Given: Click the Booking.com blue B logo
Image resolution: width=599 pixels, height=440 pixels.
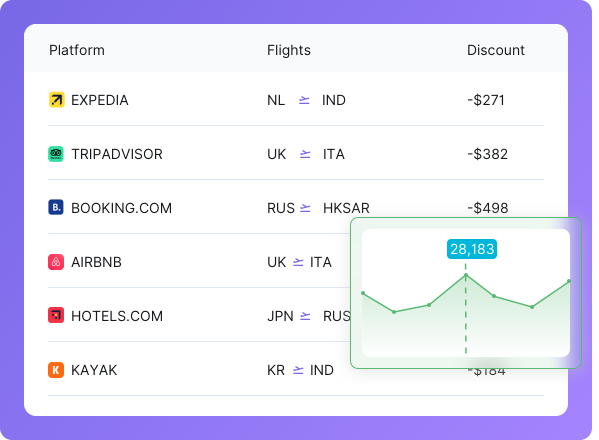Looking at the screenshot, I should click(x=56, y=207).
